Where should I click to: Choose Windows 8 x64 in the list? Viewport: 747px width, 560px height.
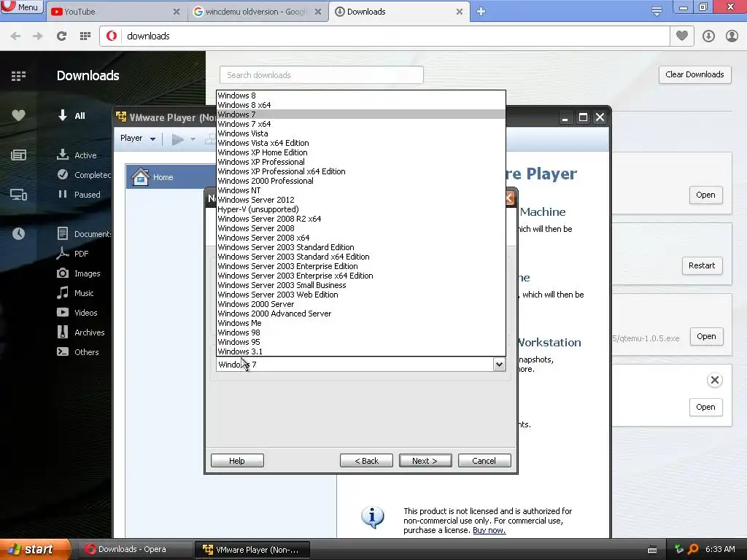click(x=360, y=105)
